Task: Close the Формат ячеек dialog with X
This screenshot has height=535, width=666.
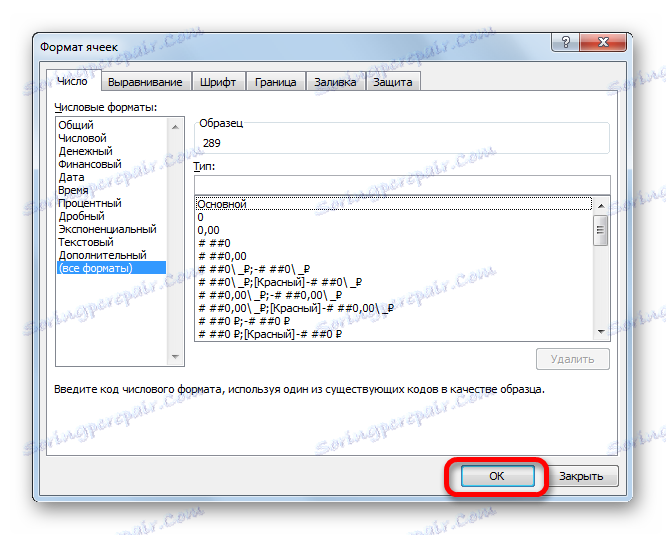Action: pos(603,42)
